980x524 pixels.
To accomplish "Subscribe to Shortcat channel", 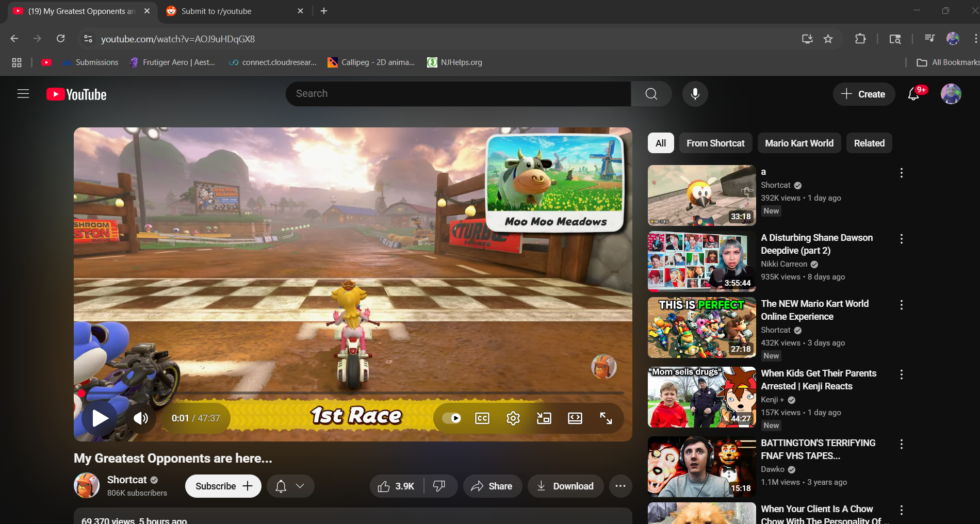I will tap(223, 486).
